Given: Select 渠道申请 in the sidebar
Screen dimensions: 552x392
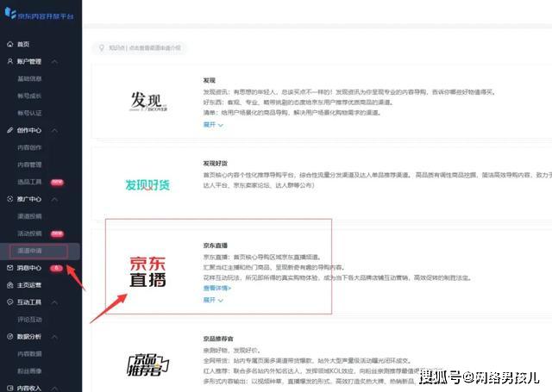Looking at the screenshot, I should [29, 251].
